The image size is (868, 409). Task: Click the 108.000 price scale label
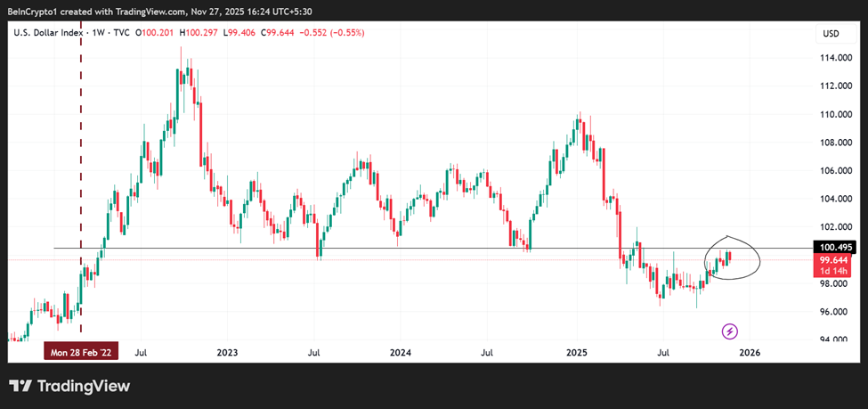point(836,143)
